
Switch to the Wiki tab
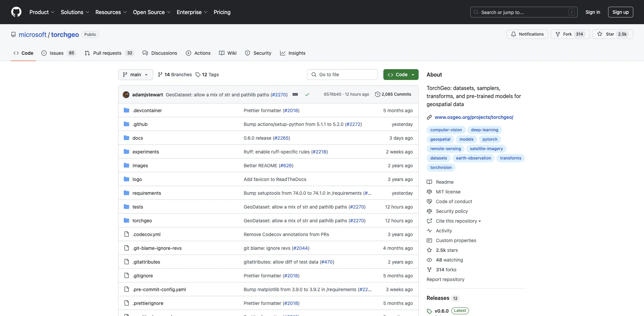click(228, 53)
